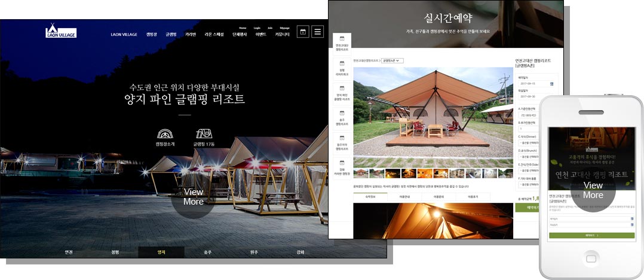Click the large glamping tent main photo
Viewport: 644px width, 280px height.
(433, 117)
